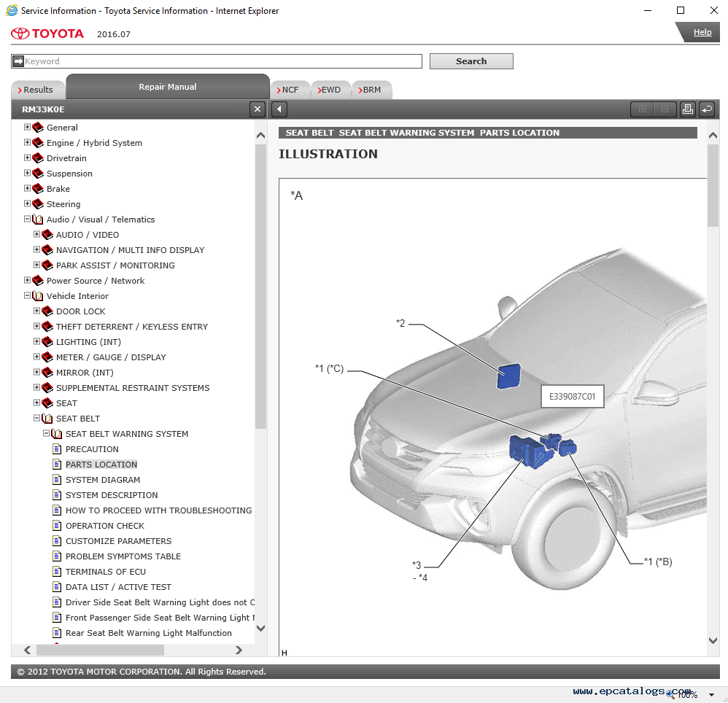The height and width of the screenshot is (703, 728).
Task: Click the Steering book icon
Action: pos(38,203)
